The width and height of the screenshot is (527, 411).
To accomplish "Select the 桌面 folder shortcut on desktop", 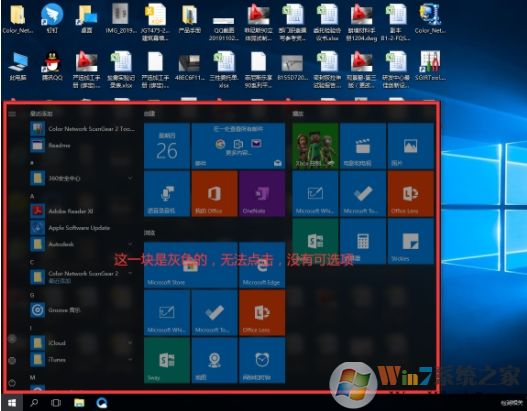I will (86, 18).
